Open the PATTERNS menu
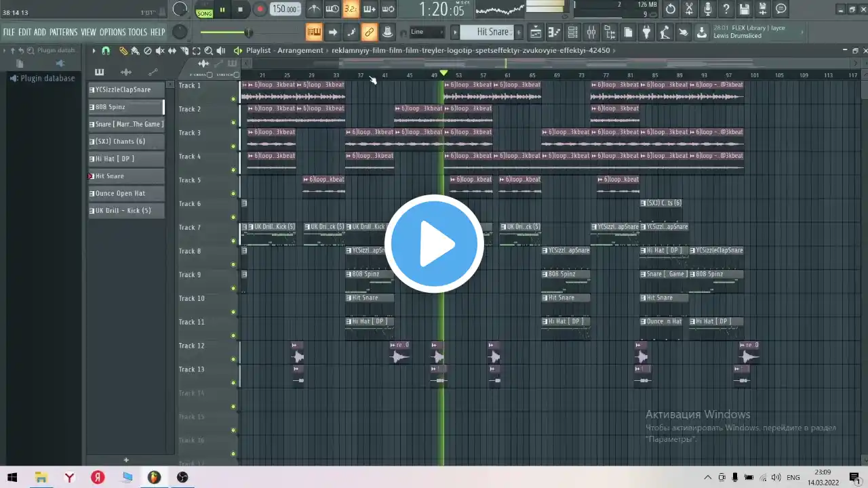Image resolution: width=868 pixels, height=488 pixels. click(63, 32)
